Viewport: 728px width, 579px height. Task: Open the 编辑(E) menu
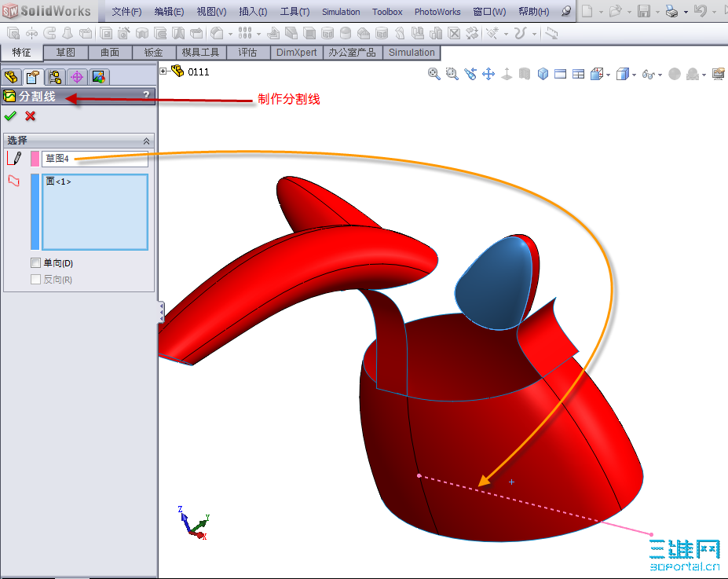[x=169, y=12]
